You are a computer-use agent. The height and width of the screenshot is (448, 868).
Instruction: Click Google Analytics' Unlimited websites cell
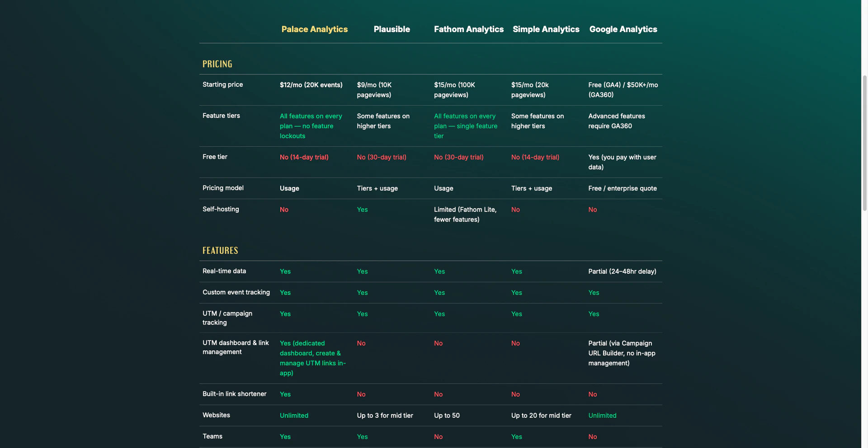coord(602,415)
